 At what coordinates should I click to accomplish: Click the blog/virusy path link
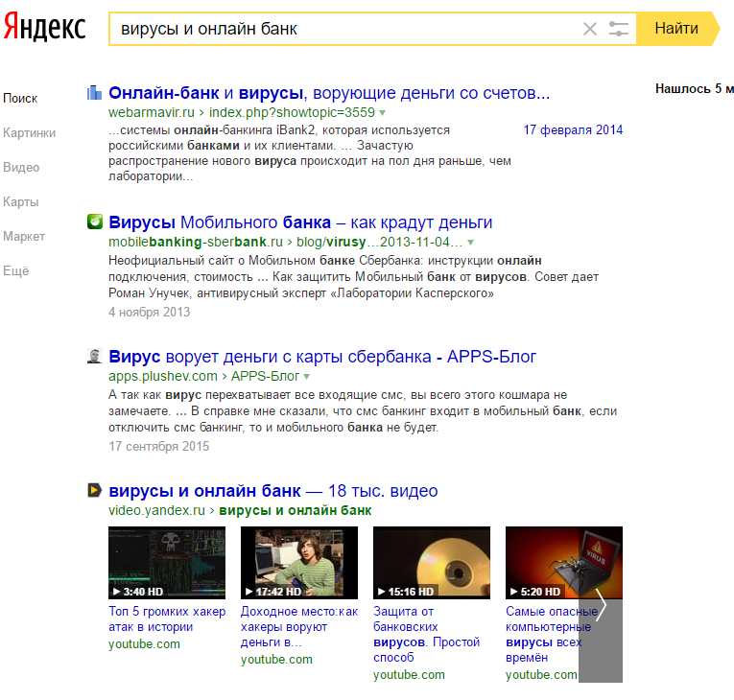(x=379, y=242)
